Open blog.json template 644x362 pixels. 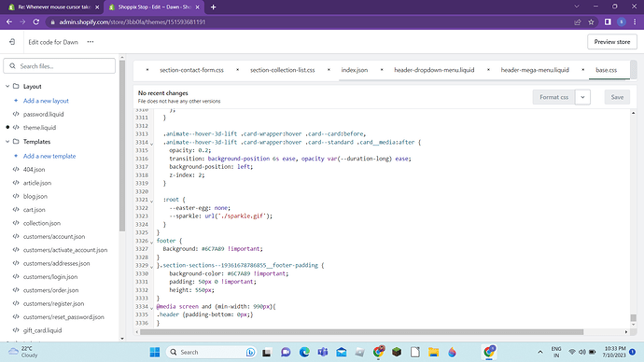(35, 196)
